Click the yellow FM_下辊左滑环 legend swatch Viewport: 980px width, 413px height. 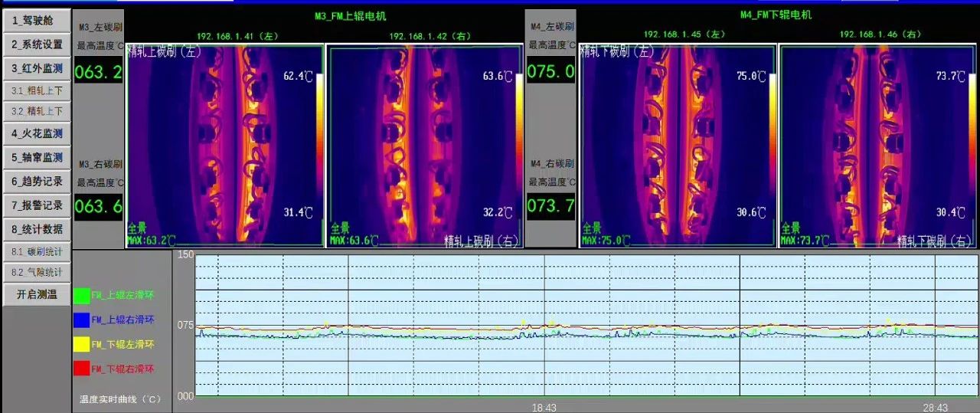81,344
